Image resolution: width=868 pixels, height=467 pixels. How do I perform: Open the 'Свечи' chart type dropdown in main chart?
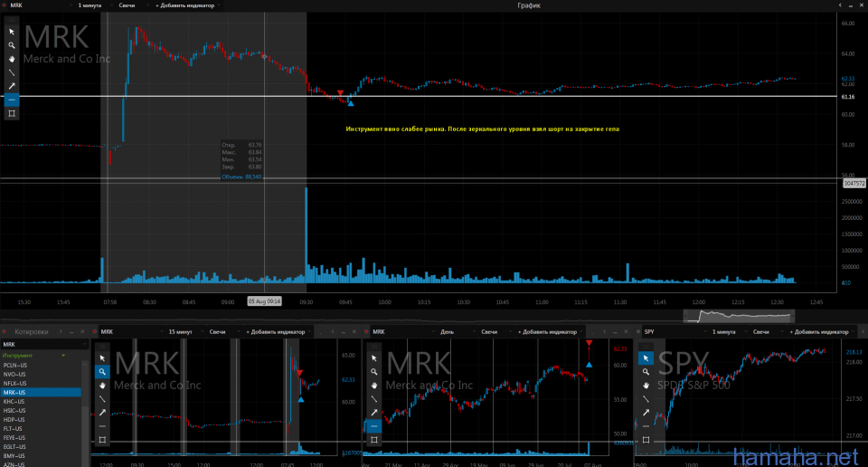(134, 5)
